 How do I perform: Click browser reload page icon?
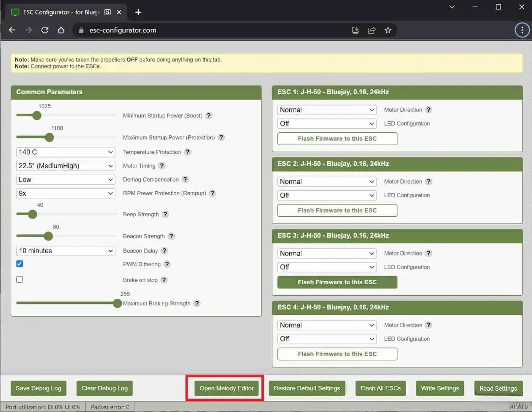coord(45,30)
